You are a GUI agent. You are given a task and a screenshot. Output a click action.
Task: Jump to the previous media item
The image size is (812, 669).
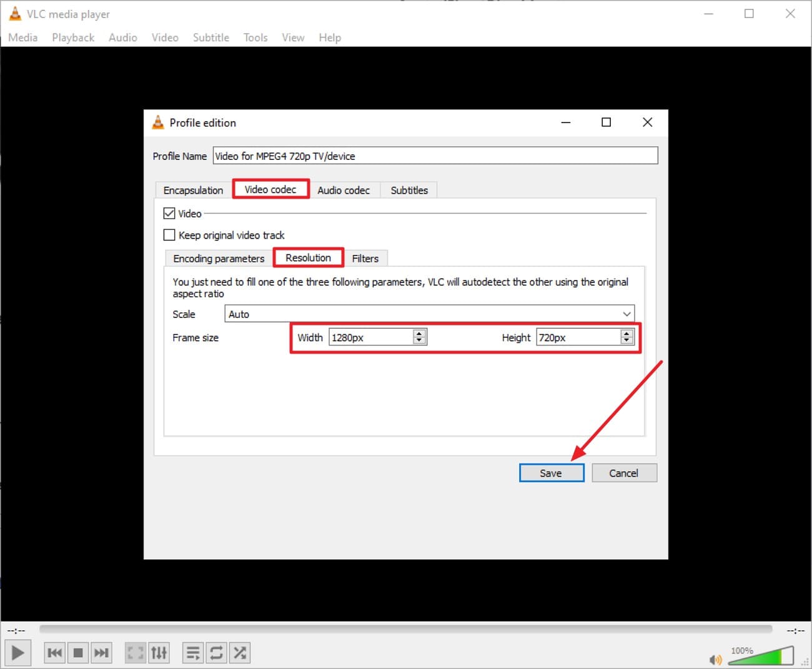pos(54,652)
